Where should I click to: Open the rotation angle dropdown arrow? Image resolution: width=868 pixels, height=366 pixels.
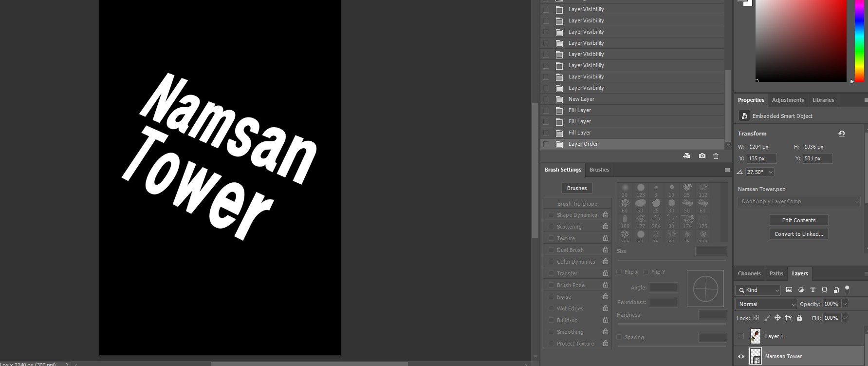[771, 172]
